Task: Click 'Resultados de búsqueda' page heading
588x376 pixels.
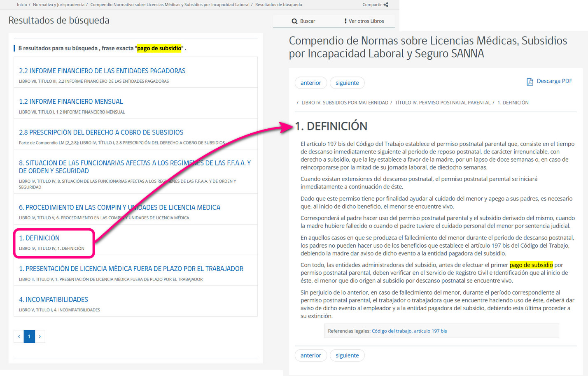Action: [59, 20]
